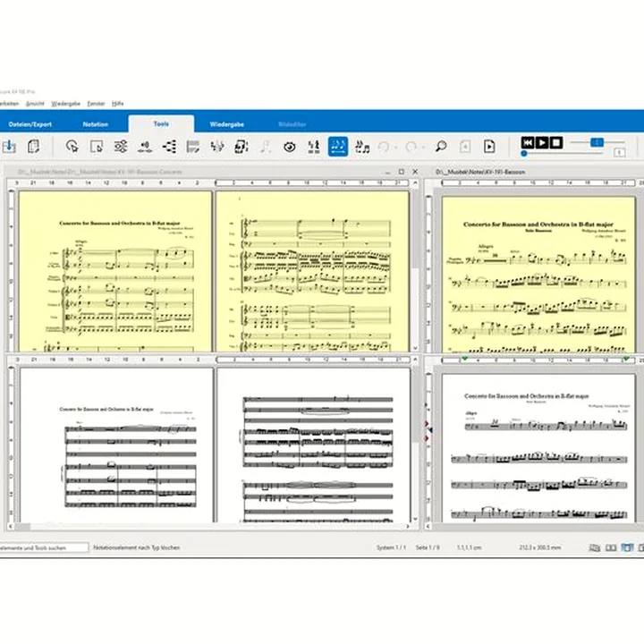Toggle the highlighted blue notes toolbar icon
This screenshot has width=644, height=644.
point(338,147)
